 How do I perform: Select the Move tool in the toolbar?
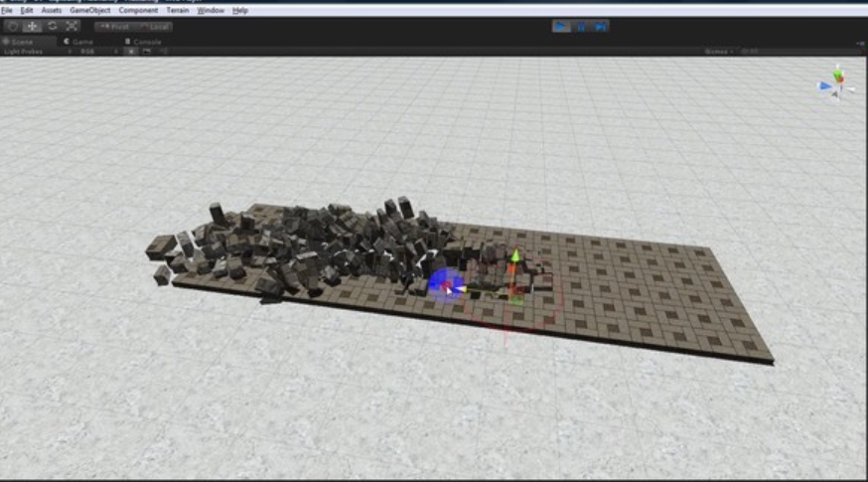click(x=33, y=26)
